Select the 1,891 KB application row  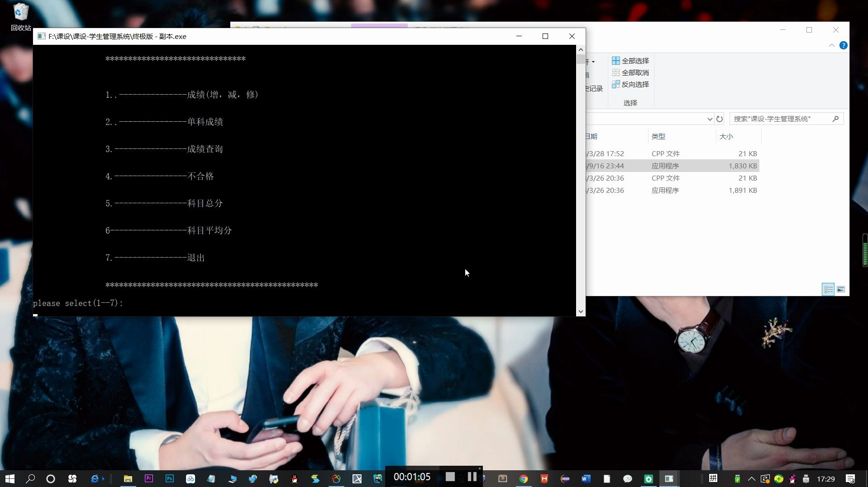pos(672,191)
